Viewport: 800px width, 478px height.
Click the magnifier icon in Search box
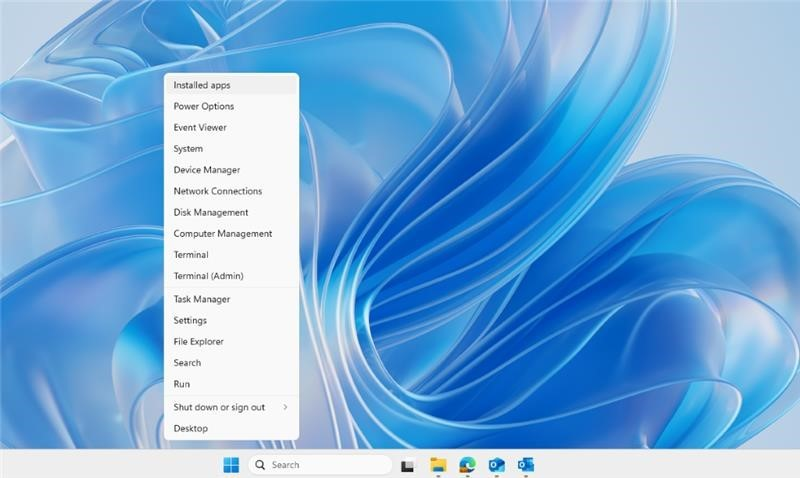(x=260, y=465)
